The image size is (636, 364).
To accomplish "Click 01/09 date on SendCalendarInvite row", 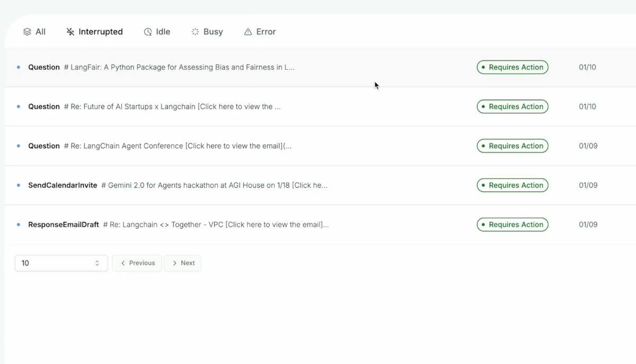I will (588, 185).
